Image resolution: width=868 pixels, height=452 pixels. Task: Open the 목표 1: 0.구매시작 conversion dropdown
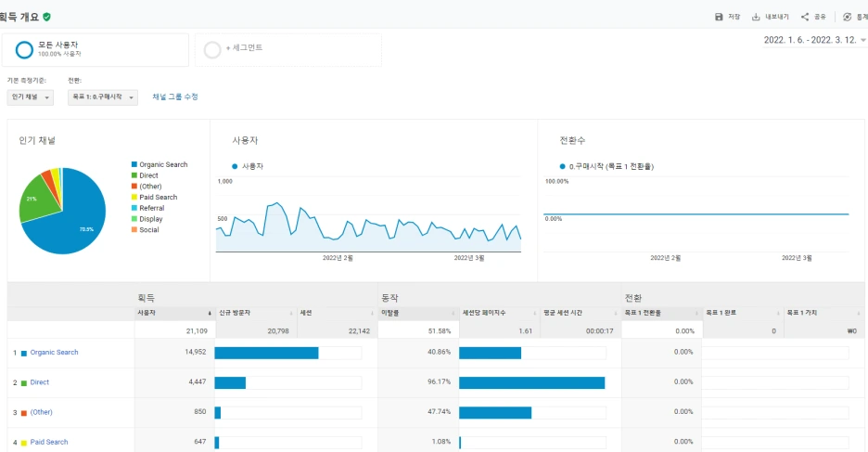[102, 97]
